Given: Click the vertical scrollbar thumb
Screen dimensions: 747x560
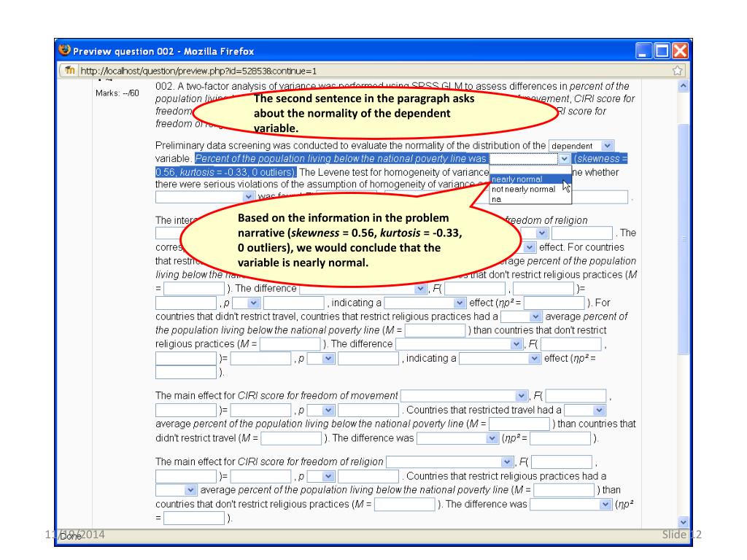Looking at the screenshot, I should point(683,238).
